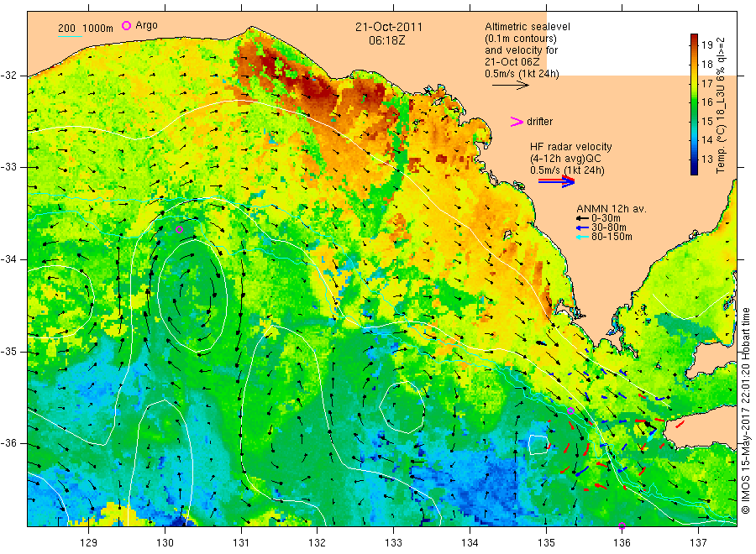Image resolution: width=756 pixels, height=554 pixels.
Task: Click the altimetric velocity scale arrow
Action: (x=511, y=86)
